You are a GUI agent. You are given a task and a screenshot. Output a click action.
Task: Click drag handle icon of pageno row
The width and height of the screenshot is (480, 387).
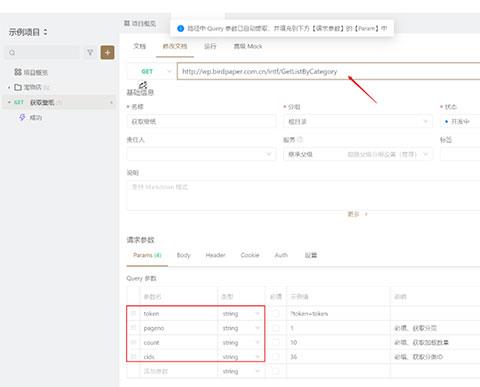(133, 328)
